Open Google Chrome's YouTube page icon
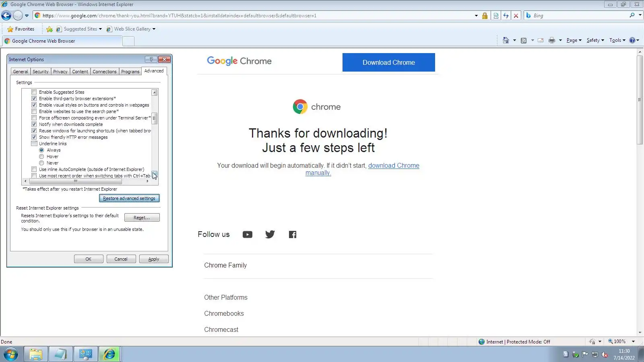The width and height of the screenshot is (644, 362). [248, 234]
